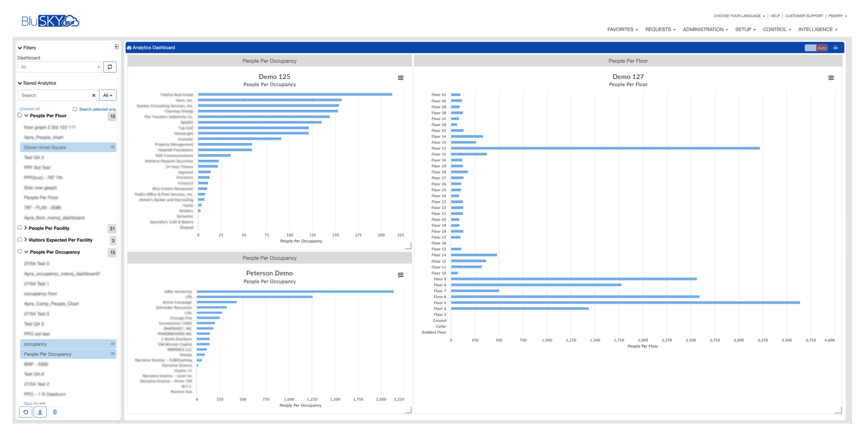
Task: Open the Dashboard All dropdown
Action: (60, 67)
